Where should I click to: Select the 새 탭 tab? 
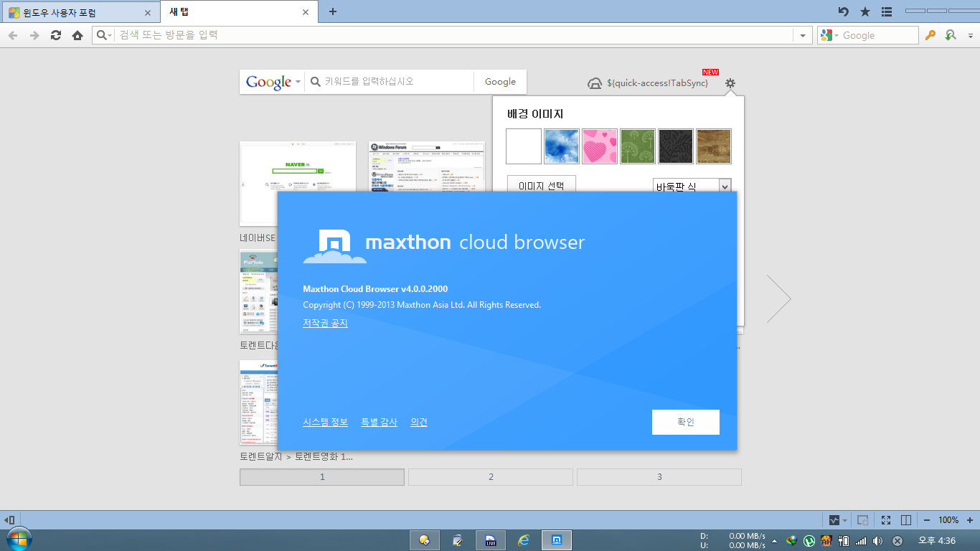pyautogui.click(x=240, y=12)
